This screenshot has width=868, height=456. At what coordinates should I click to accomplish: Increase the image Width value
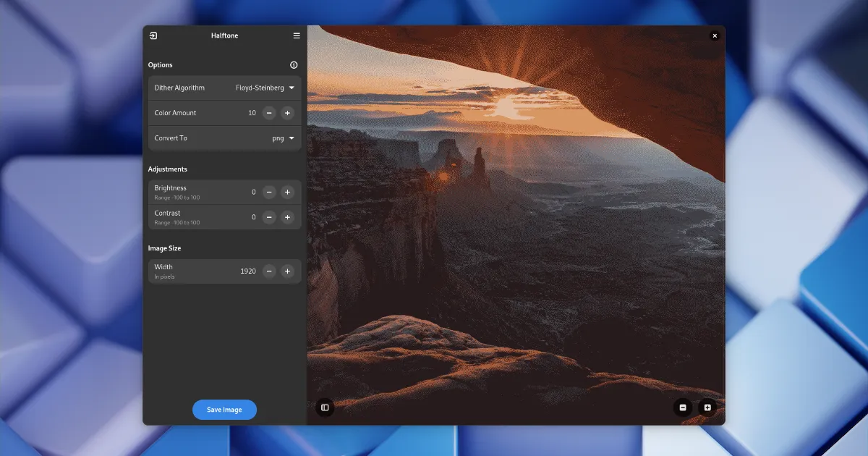[287, 271]
